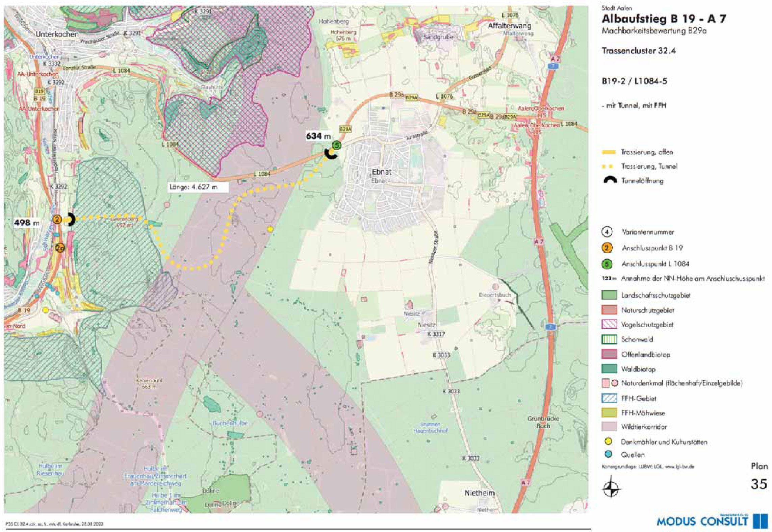
Task: Click the cyan Quellen legend dot
Action: pyautogui.click(x=609, y=455)
